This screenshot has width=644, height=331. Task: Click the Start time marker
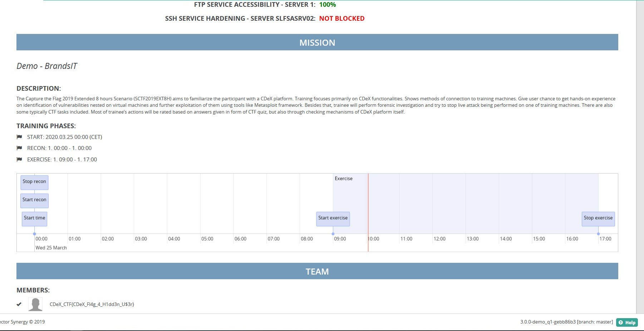pos(34,218)
